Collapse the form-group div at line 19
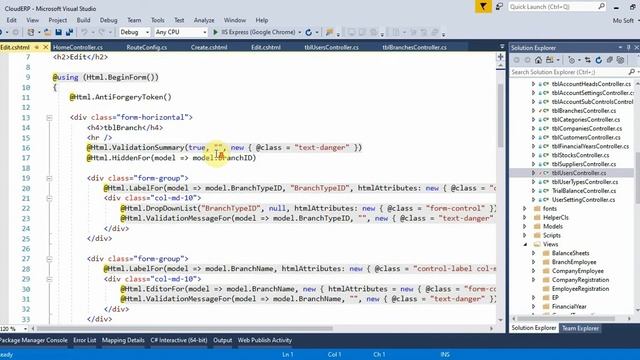Screen dimensions: 640x360 point(49,178)
